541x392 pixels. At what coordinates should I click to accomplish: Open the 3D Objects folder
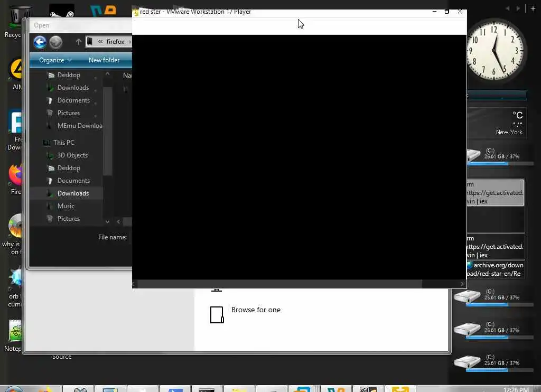[72, 155]
